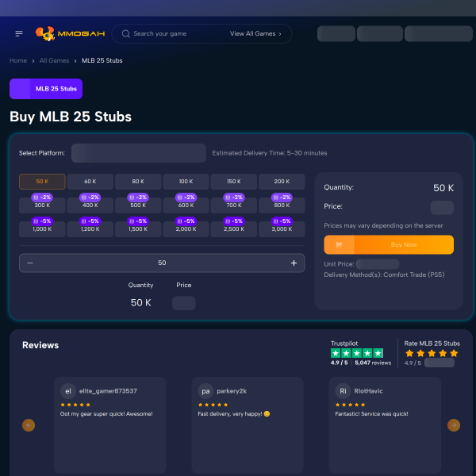476x476 pixels.
Task: Select the 60 K amount option
Action: [x=90, y=182]
